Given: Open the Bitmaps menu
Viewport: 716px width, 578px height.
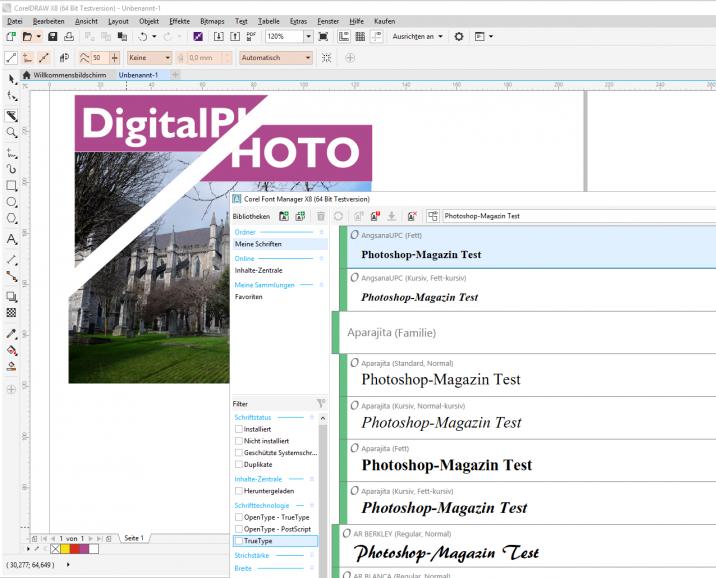Looking at the screenshot, I should tap(212, 21).
